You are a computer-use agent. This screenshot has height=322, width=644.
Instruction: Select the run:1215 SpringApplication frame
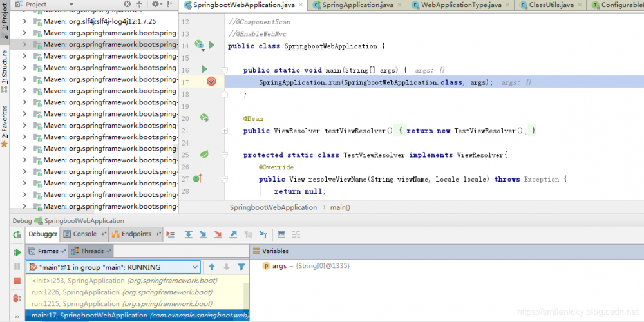135,303
